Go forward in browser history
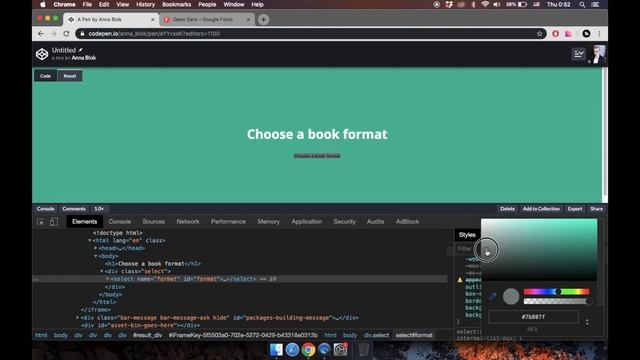The width and height of the screenshot is (640, 360). (x=53, y=34)
